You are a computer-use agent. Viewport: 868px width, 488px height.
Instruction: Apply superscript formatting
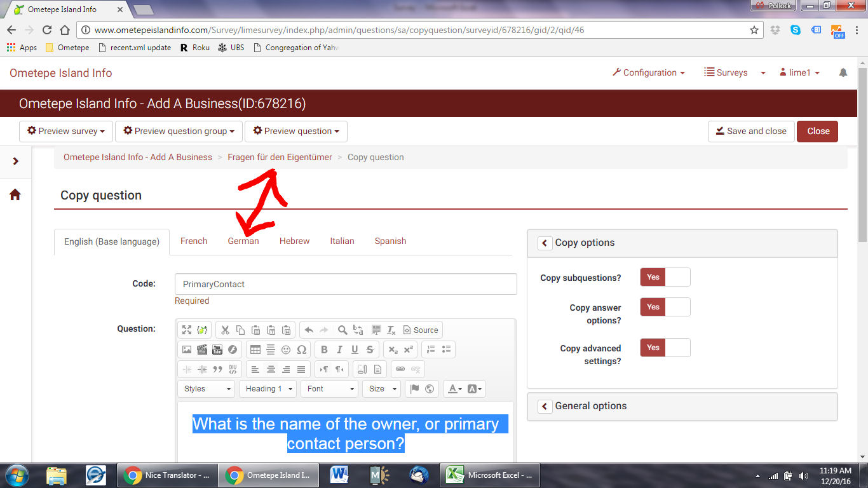[409, 349]
